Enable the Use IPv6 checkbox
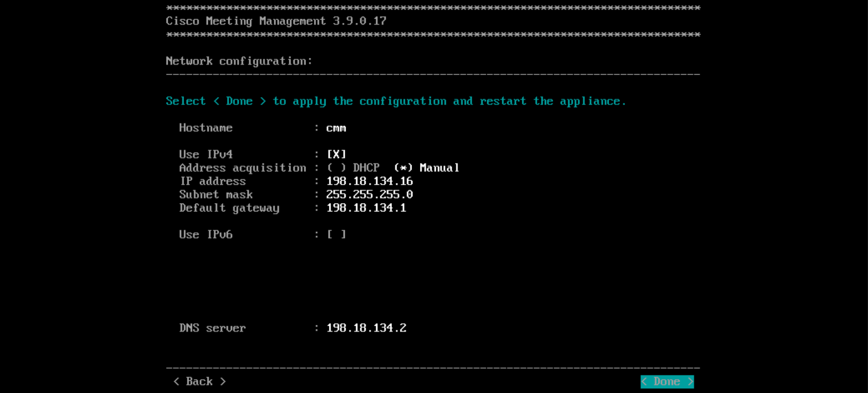The width and height of the screenshot is (868, 393). click(x=336, y=234)
